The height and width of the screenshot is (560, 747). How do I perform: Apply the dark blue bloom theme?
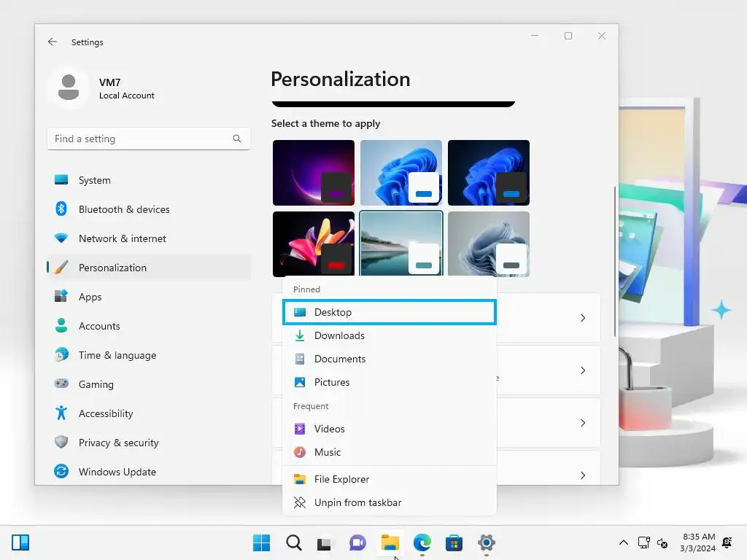[489, 172]
